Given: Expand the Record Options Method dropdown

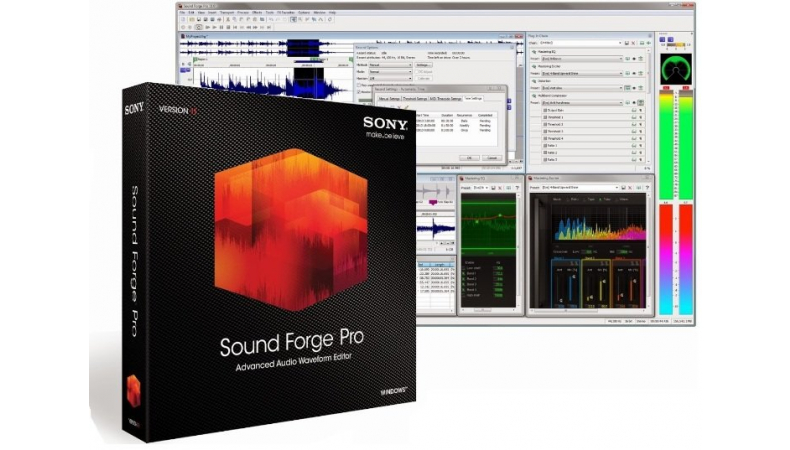Looking at the screenshot, I should [411, 66].
